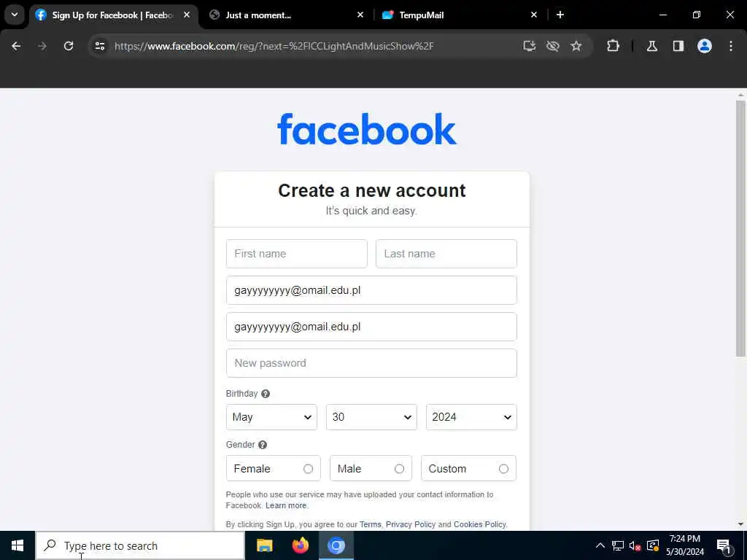Click the crossed-out eye tracking protection icon

[553, 46]
